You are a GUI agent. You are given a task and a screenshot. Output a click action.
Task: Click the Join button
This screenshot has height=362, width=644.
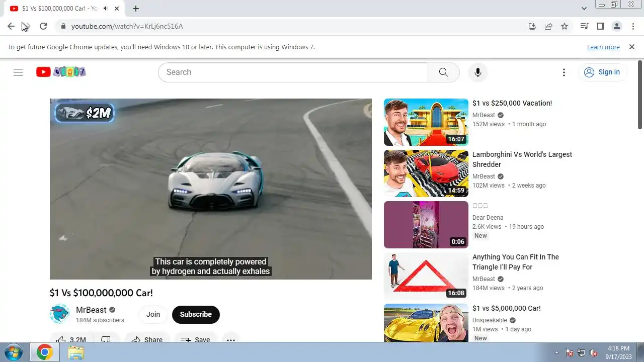(x=153, y=314)
